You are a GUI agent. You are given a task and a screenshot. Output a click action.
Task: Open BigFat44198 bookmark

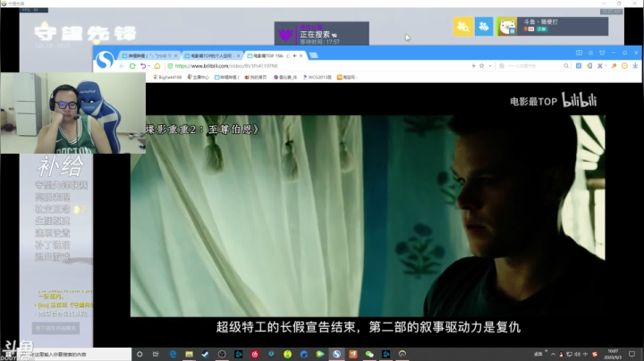pyautogui.click(x=167, y=77)
